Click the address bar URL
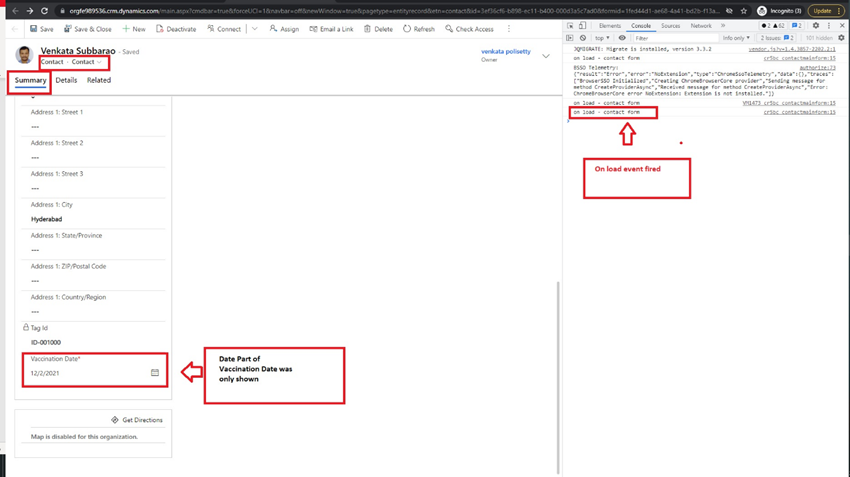This screenshot has height=477, width=850. (x=394, y=11)
